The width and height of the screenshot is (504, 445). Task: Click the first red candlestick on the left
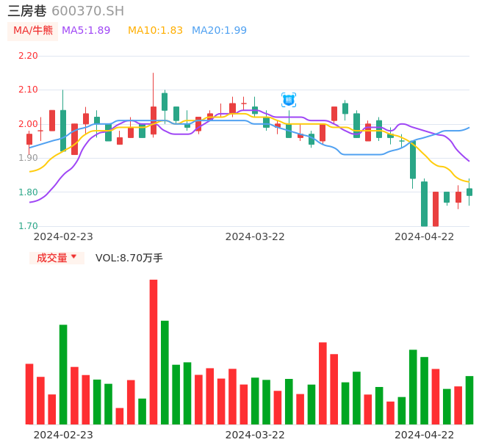tap(29, 139)
